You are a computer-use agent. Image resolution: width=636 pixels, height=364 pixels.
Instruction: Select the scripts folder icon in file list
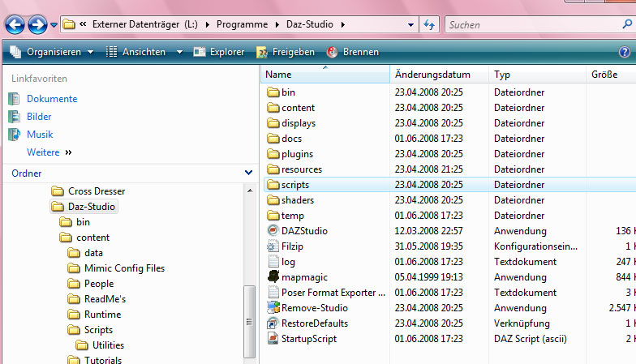point(273,185)
